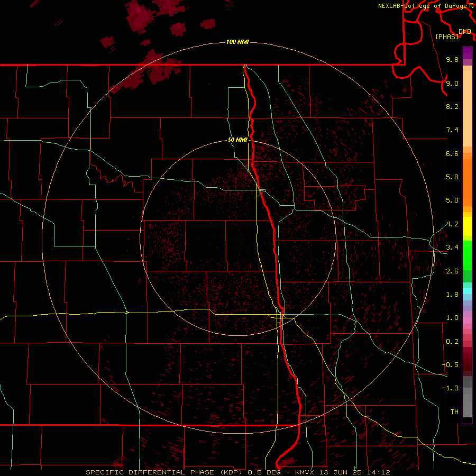Click the 50 NMI range ring label

click(237, 140)
